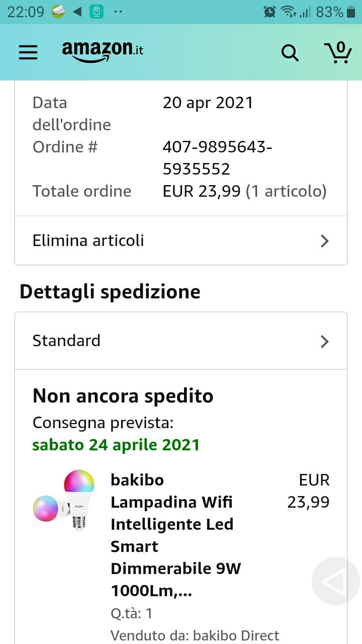Tap the floating back arrow button
The height and width of the screenshot is (644, 362).
coord(335,581)
